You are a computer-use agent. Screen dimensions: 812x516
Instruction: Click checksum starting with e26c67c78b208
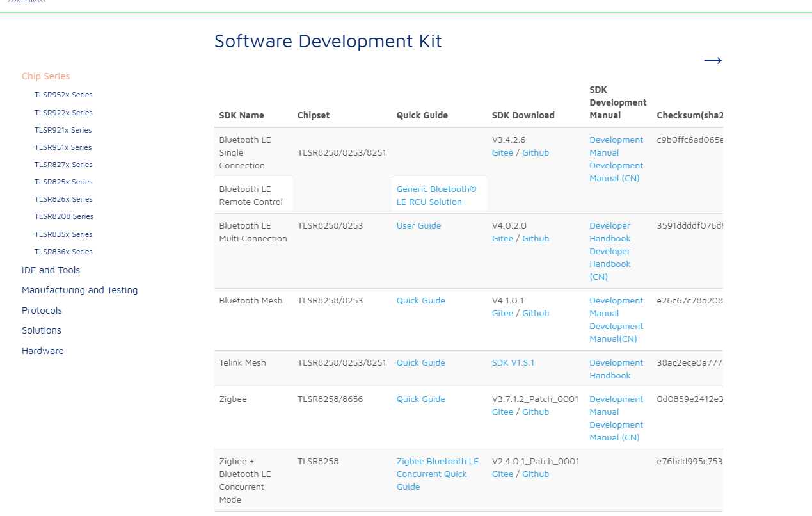pyautogui.click(x=690, y=300)
